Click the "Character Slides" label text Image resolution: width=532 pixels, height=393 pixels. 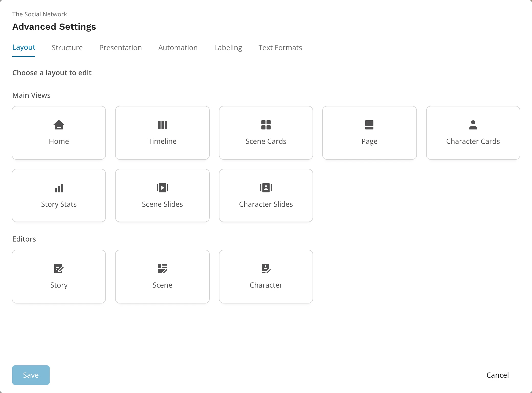tap(266, 204)
